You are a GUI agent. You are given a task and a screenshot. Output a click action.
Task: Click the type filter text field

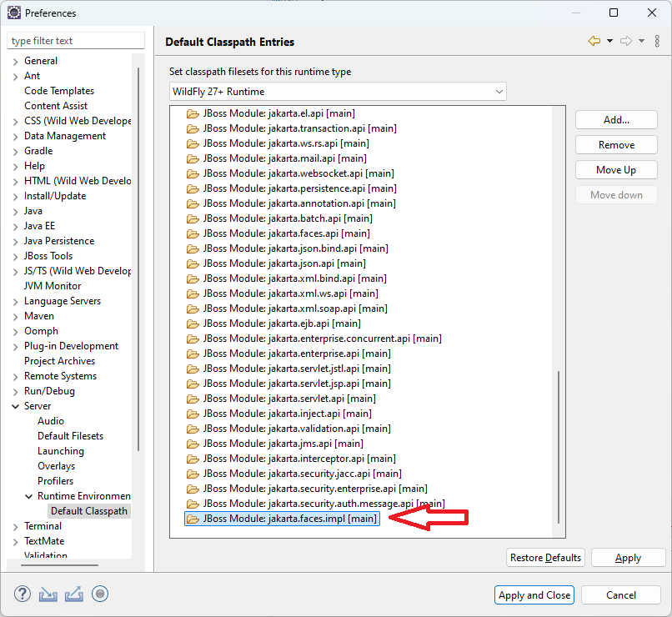76,41
